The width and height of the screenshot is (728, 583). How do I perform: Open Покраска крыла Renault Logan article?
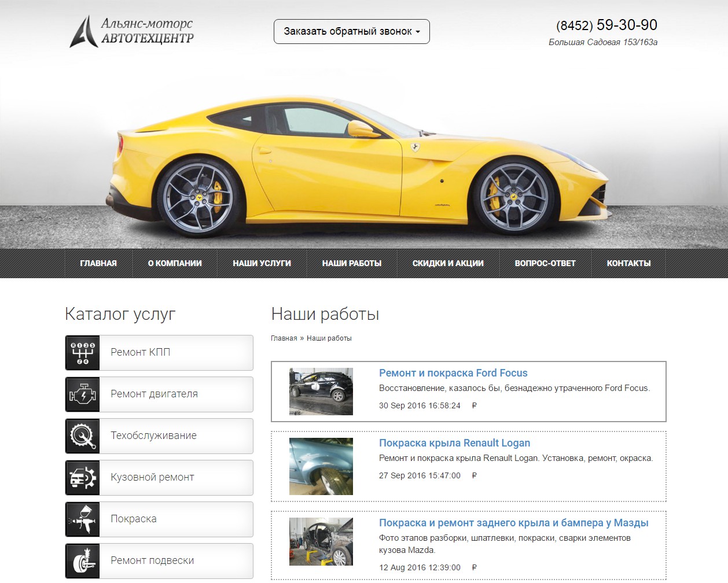coord(454,443)
